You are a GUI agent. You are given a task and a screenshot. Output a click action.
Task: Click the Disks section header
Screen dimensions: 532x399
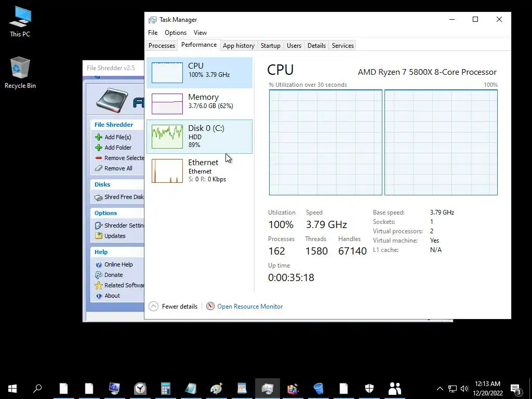point(102,184)
